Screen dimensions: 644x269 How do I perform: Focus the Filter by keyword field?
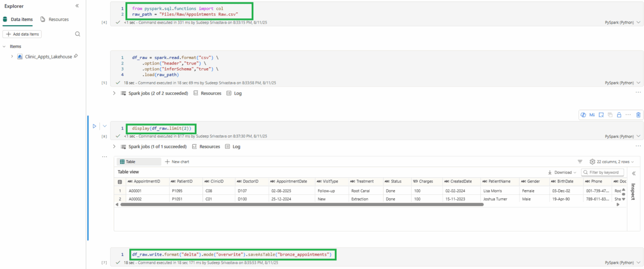click(603, 172)
